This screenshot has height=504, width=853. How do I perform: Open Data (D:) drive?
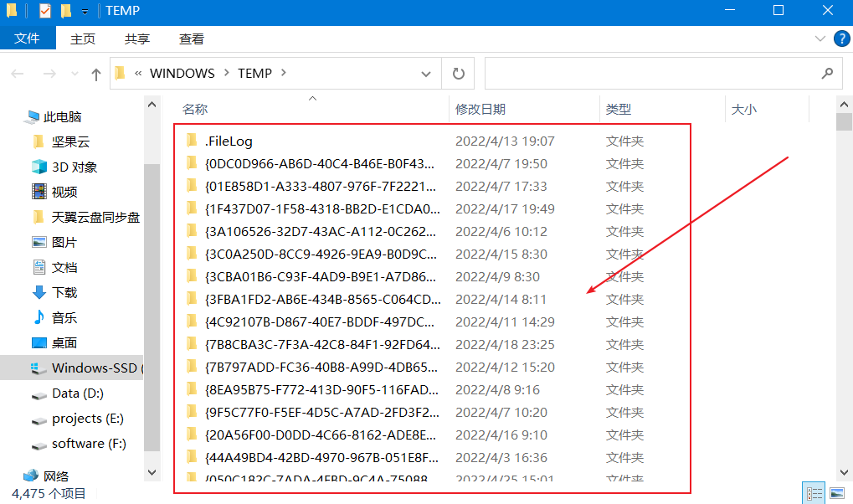pyautogui.click(x=77, y=393)
